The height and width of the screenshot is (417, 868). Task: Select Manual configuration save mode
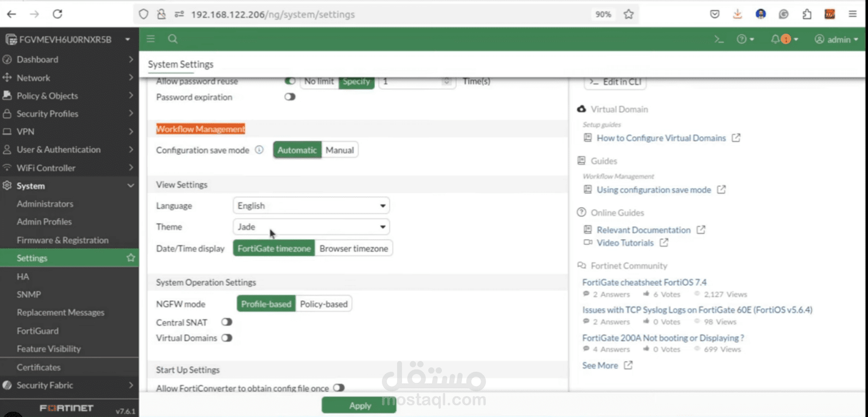click(340, 150)
